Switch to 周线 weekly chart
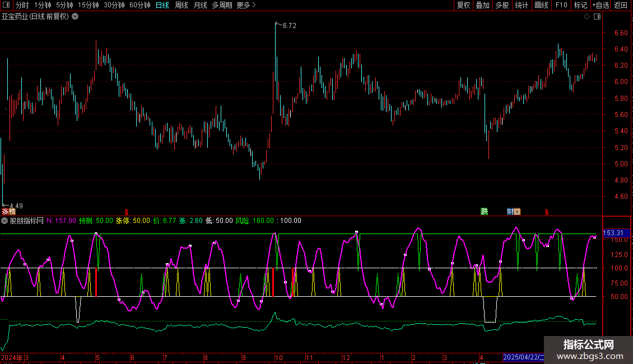 pos(181,5)
